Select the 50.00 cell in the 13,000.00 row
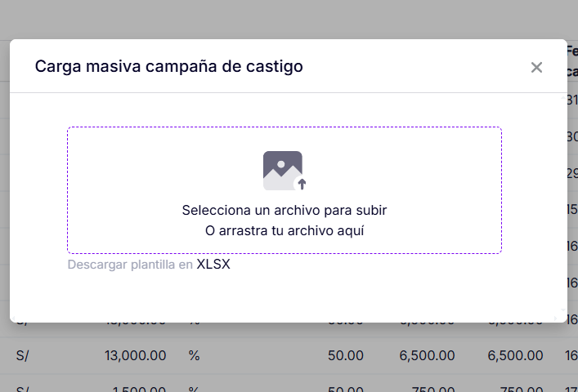The width and height of the screenshot is (578, 392). pyautogui.click(x=345, y=355)
